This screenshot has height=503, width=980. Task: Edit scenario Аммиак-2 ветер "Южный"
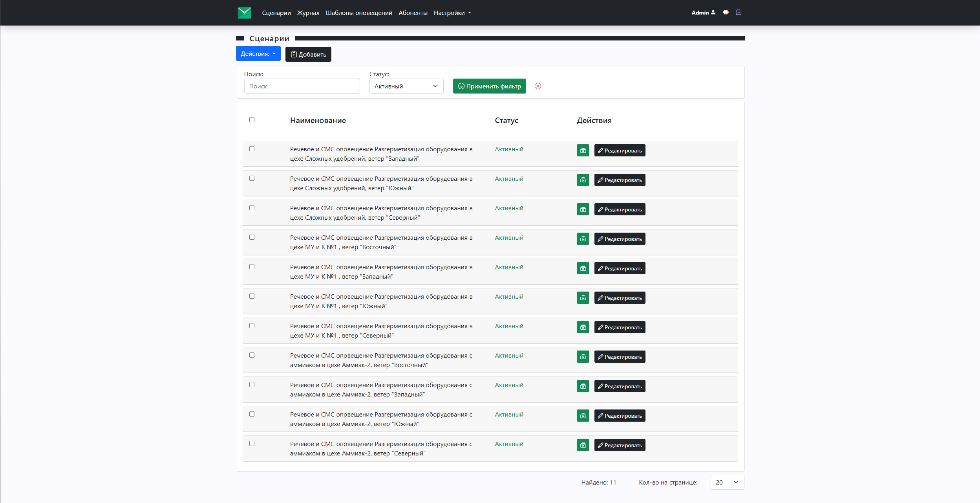tap(620, 416)
